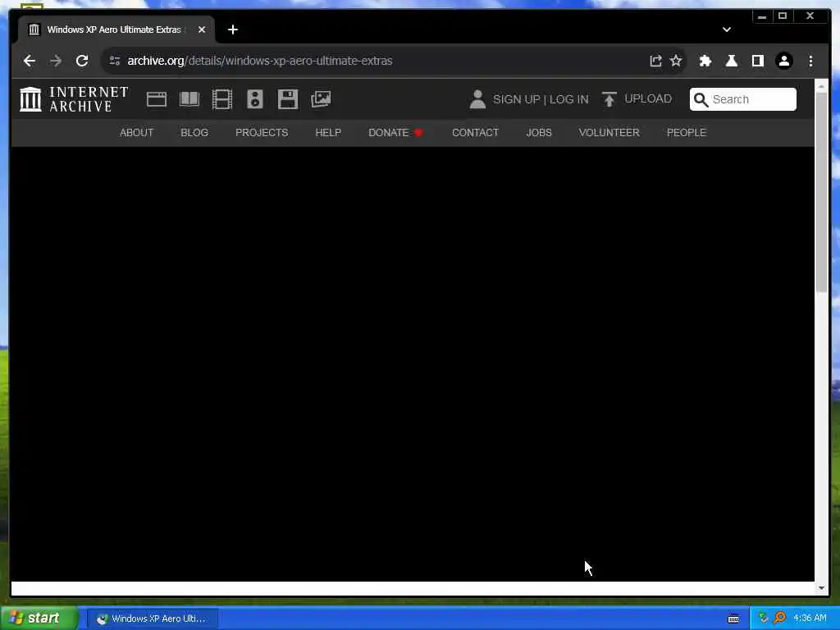Viewport: 840px width, 630px height.
Task: Open the tab search dropdown chevron
Action: tap(727, 30)
